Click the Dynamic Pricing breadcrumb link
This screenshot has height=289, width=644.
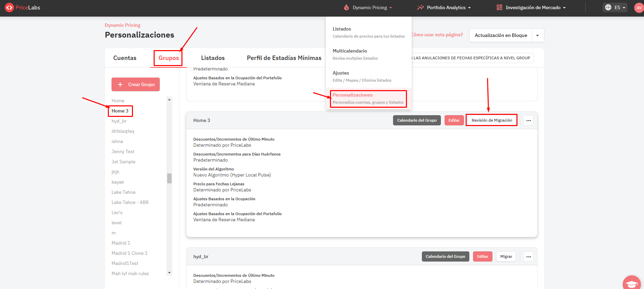pyautogui.click(x=122, y=25)
